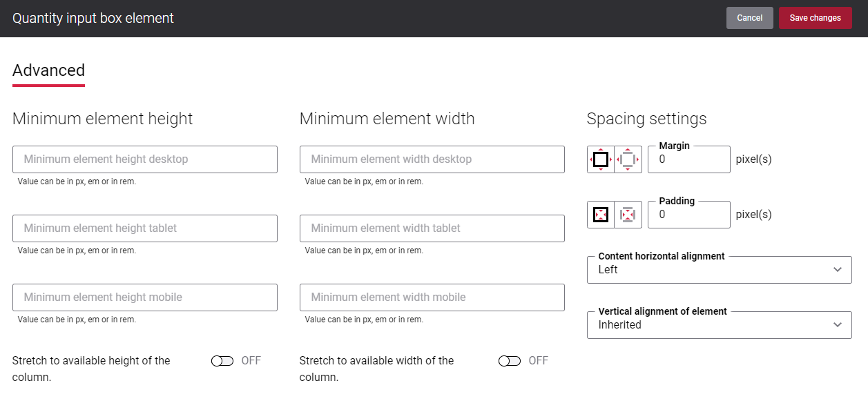The image size is (868, 401).
Task: Select the individual padding sides icon
Action: 628,214
